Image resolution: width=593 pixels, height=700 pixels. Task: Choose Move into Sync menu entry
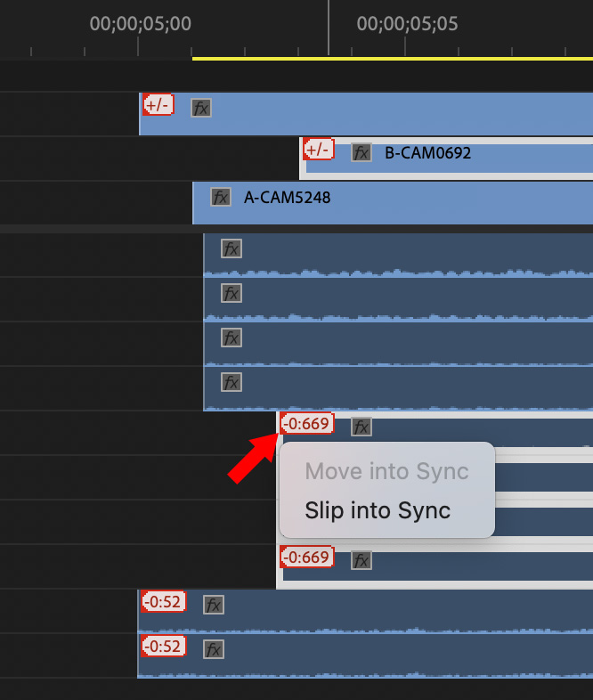[x=386, y=471]
